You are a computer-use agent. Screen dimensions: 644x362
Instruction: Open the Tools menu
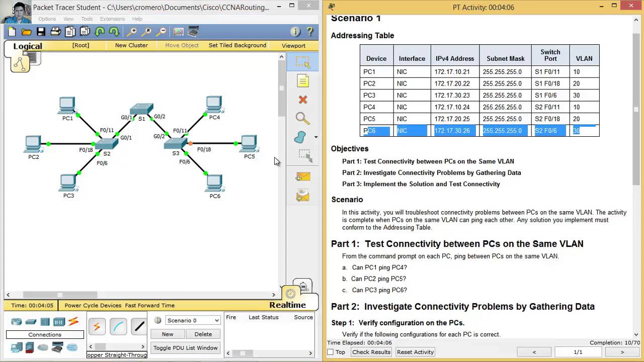click(87, 19)
